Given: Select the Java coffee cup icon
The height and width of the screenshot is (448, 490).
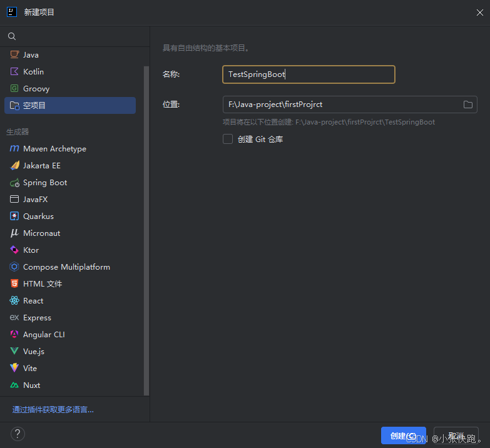Looking at the screenshot, I should (x=14, y=54).
